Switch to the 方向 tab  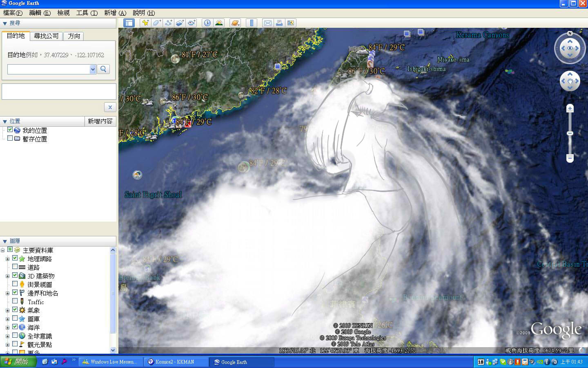pos(74,36)
